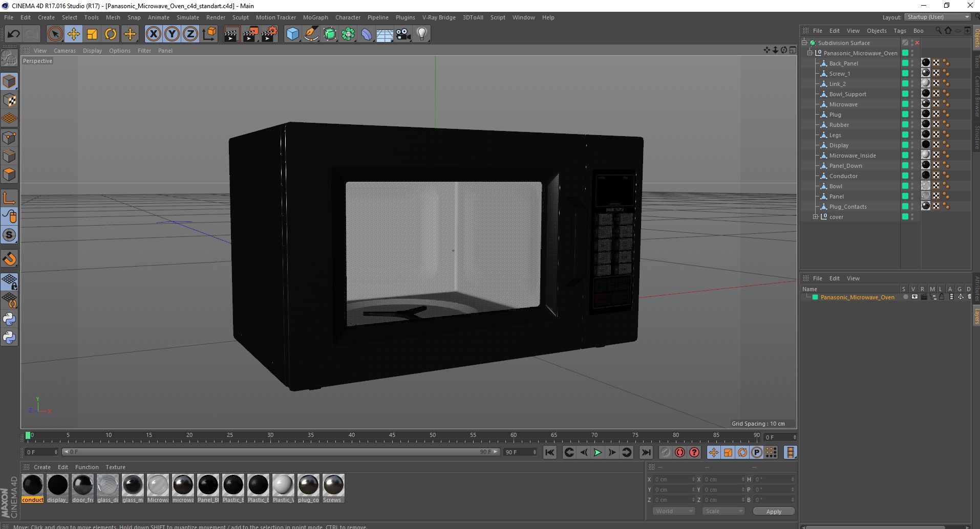Toggle visibility dots for Conductor object
Screen dimensions: 980x529
[x=912, y=176]
